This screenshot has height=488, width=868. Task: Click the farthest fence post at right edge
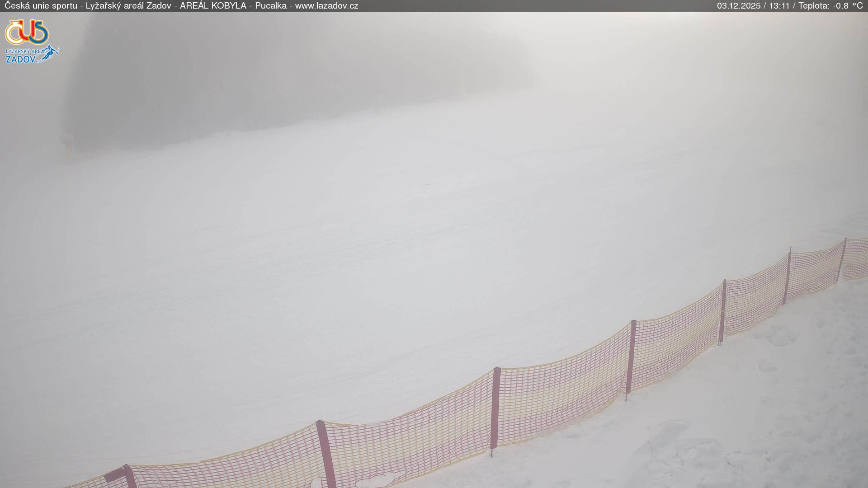coord(841,261)
